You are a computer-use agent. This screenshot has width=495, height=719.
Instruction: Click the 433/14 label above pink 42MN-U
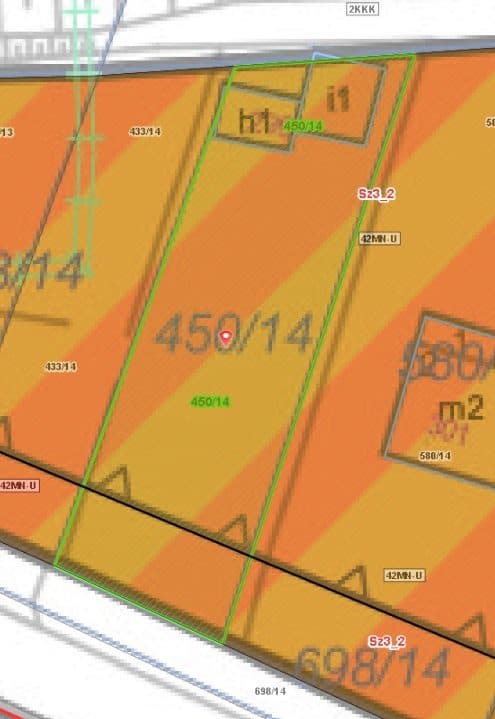pos(61,367)
